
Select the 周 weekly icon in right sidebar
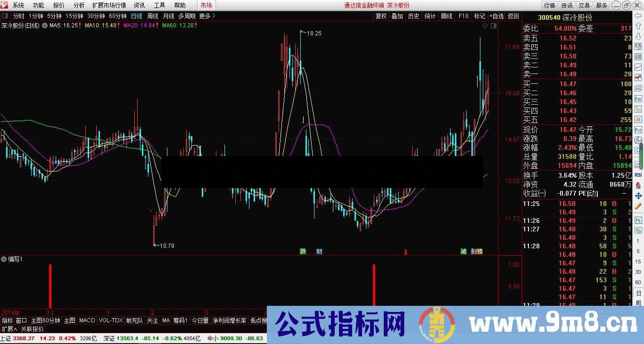click(638, 303)
